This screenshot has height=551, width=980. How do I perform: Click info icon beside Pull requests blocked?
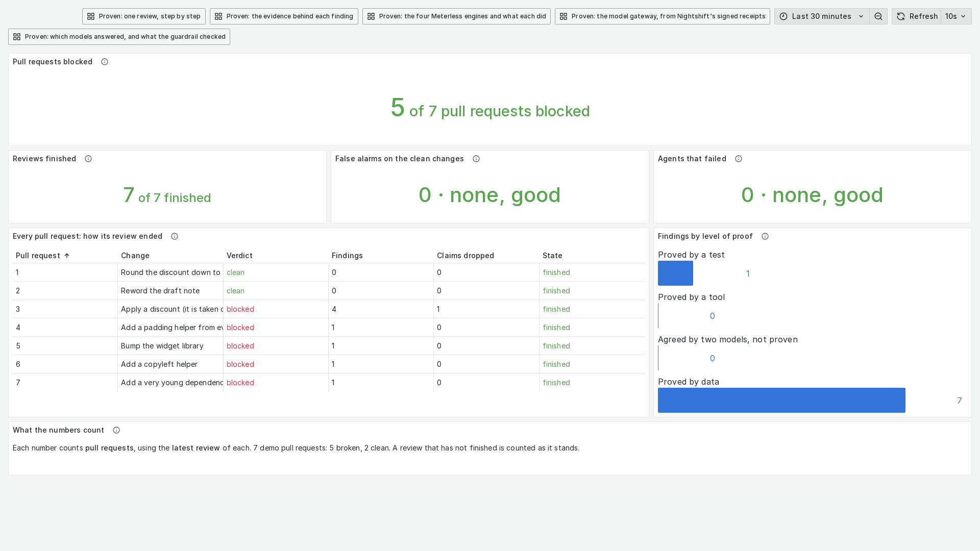[105, 62]
